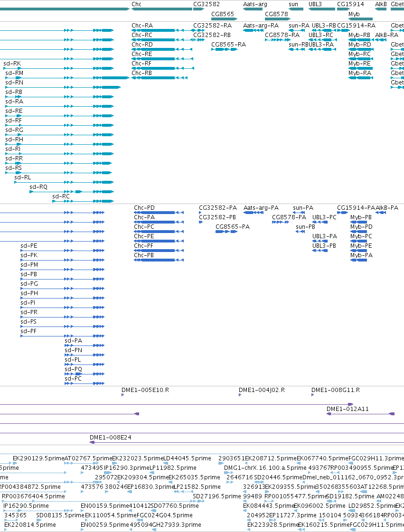Image resolution: width=404 pixels, height=532 pixels.
Task: Select the Aats-arg gene label
Action: [x=255, y=4]
